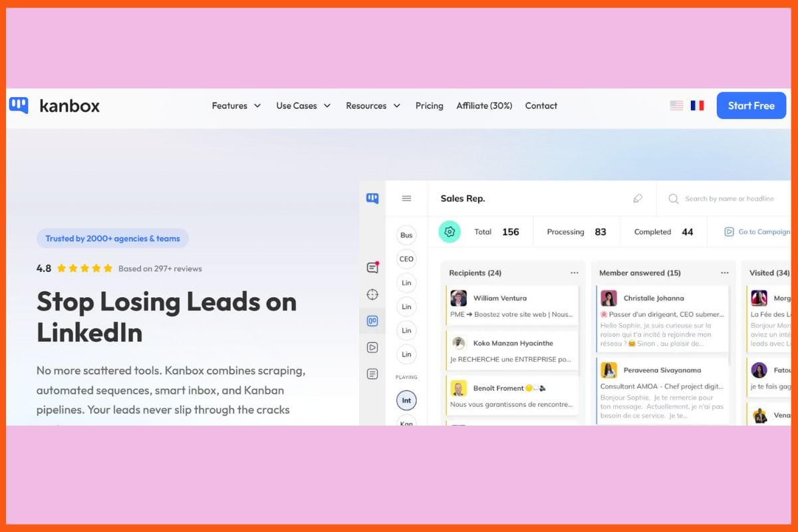Open the Use Cases dropdown
Image resolution: width=798 pixels, height=532 pixels.
point(303,106)
